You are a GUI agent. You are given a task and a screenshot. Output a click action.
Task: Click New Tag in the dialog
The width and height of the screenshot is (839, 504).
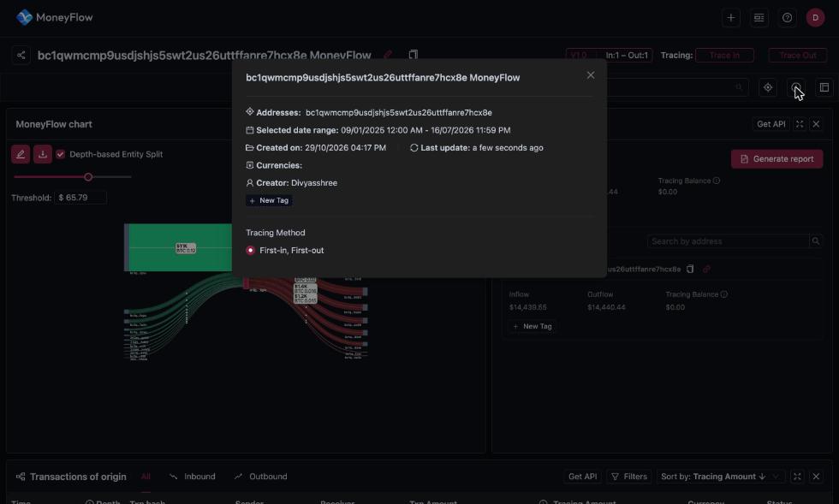click(269, 200)
